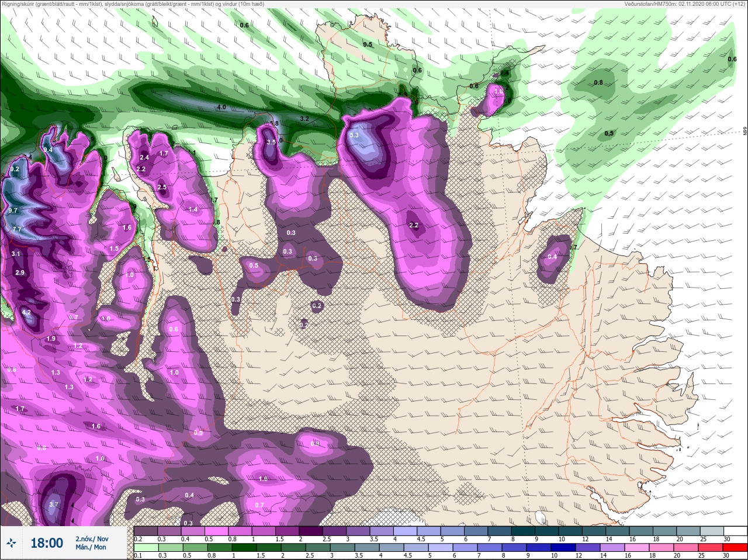The image size is (748, 560).
Task: Click the 9.4 precipitation value on the map
Action: 48,150
